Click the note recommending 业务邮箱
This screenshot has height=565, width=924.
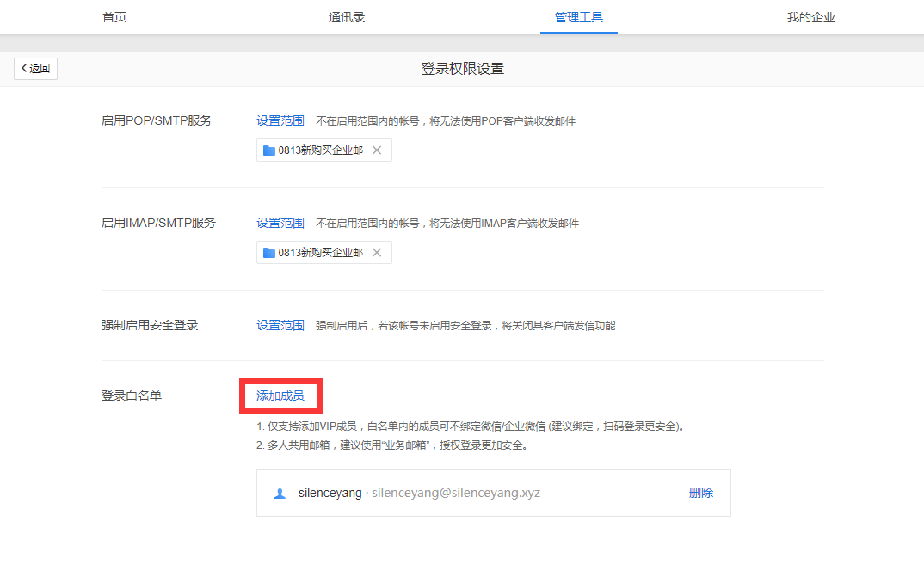coord(391,445)
